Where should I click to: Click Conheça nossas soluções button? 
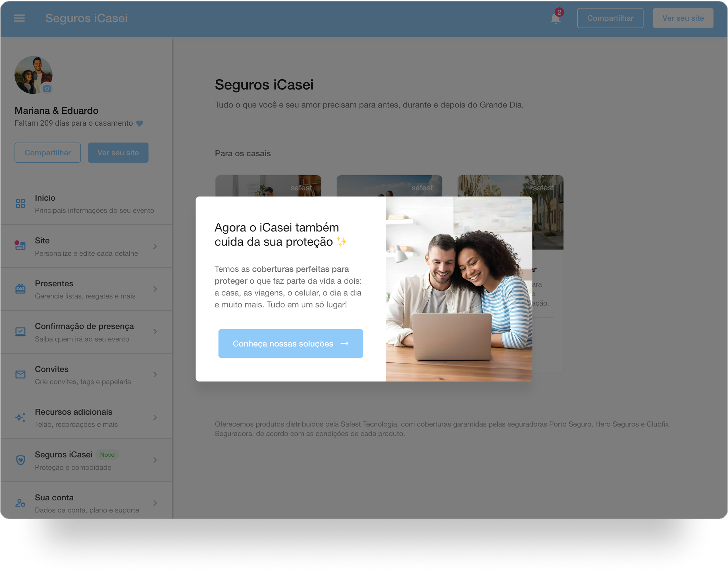[x=291, y=344]
